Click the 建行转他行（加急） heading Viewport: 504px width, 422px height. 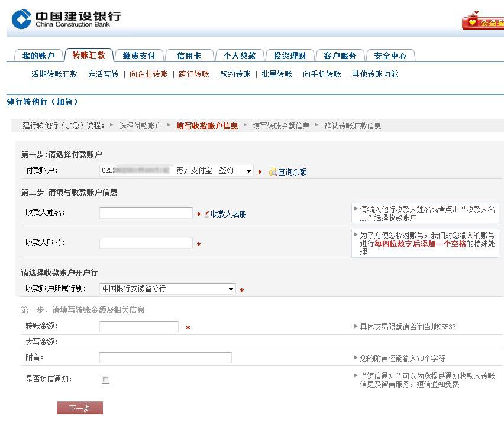tap(42, 102)
